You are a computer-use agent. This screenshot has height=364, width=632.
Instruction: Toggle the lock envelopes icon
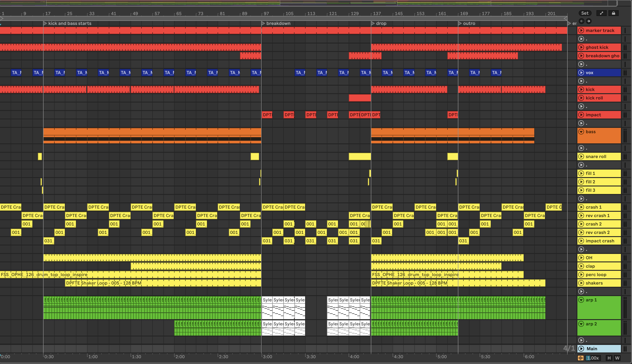click(x=613, y=13)
